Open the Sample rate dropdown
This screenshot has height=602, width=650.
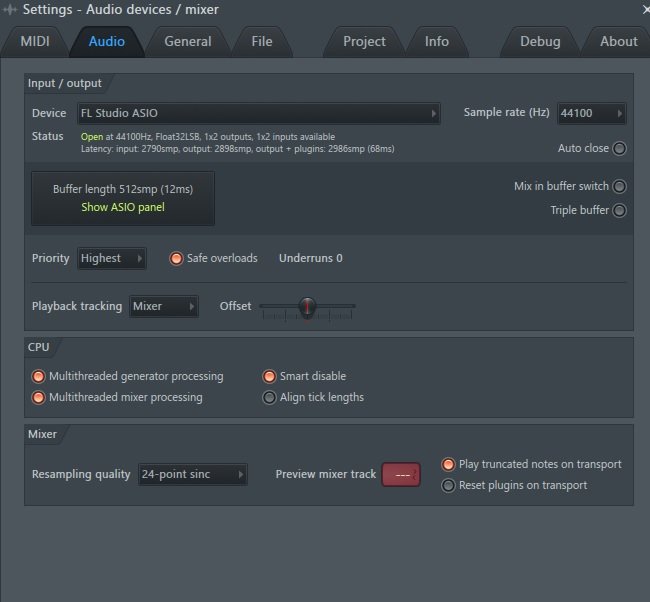coord(591,113)
